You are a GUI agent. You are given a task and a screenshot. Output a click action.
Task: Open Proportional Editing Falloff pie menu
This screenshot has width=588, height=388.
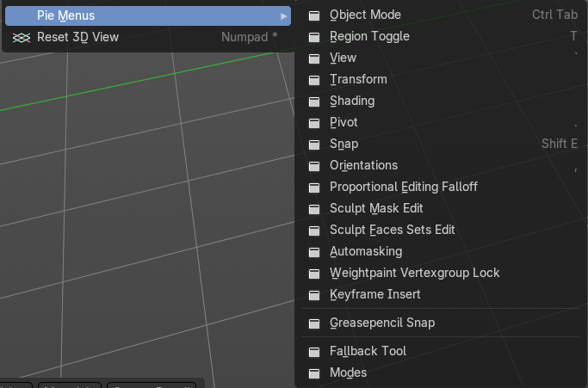tap(441, 187)
